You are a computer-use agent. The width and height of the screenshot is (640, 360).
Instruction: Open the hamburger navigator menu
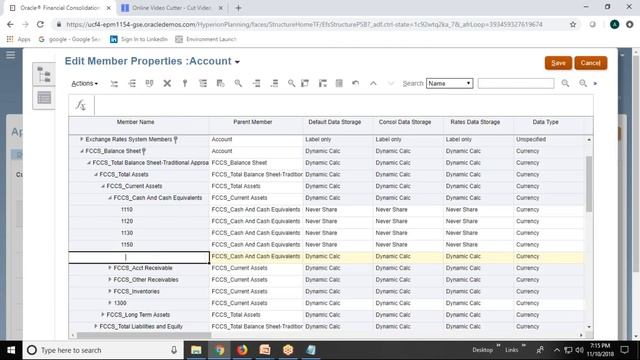tap(11, 55)
